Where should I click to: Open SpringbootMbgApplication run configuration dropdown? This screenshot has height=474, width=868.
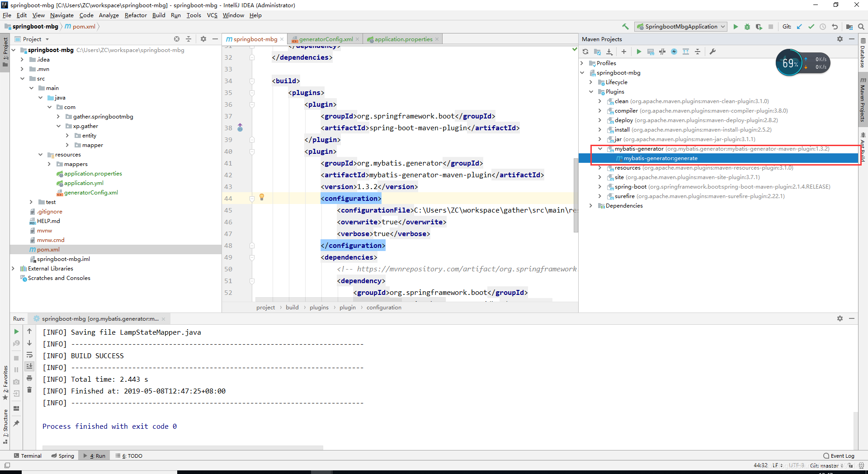click(681, 27)
